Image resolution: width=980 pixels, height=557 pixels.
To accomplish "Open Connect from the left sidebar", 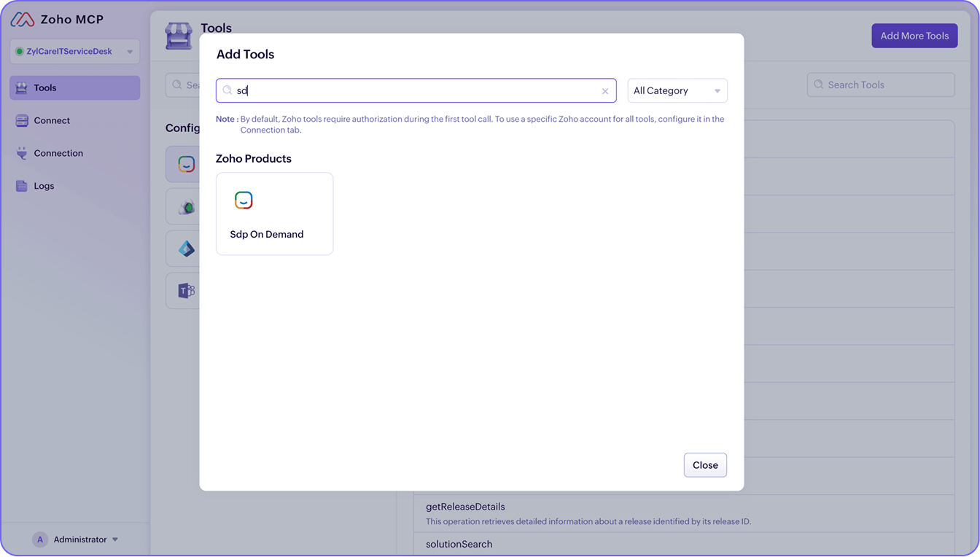I will 51,120.
